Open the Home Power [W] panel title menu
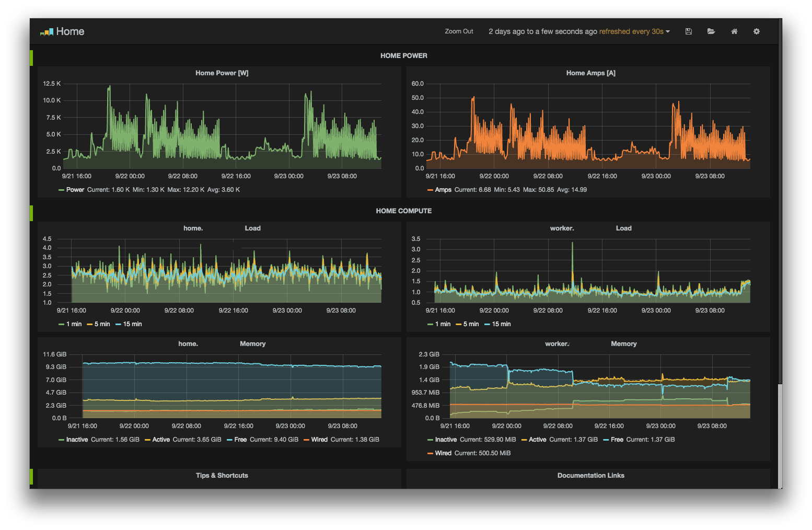 click(x=222, y=73)
